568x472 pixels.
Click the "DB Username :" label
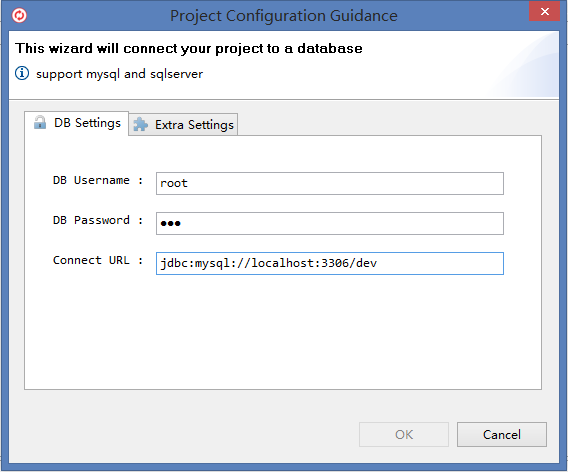tap(98, 180)
